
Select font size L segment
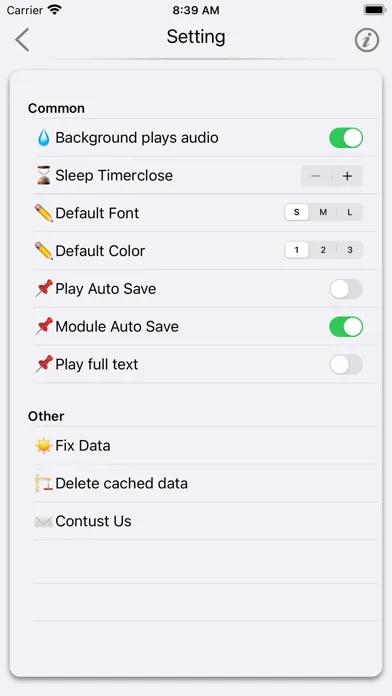coord(350,212)
